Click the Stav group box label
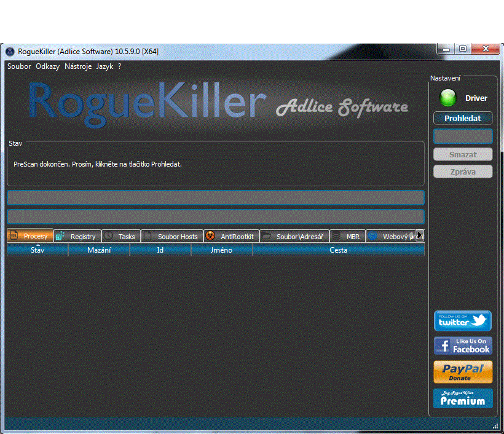Viewport: 504px width, 434px height. click(x=15, y=143)
